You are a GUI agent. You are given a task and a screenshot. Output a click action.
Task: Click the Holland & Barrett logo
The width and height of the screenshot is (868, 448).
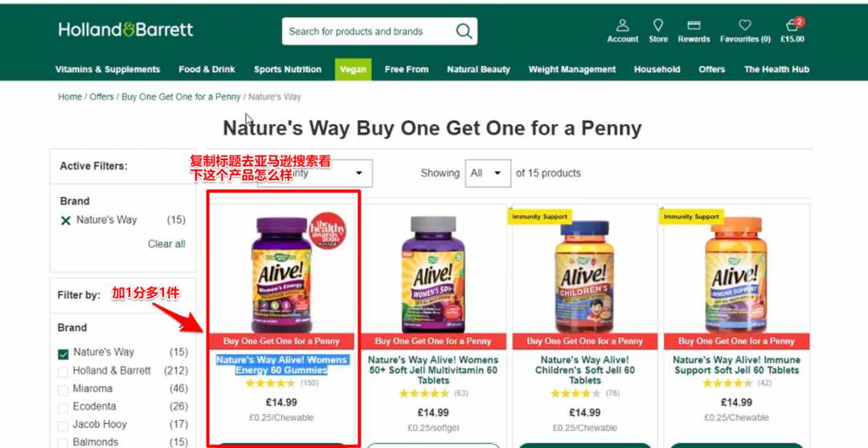coord(125,29)
